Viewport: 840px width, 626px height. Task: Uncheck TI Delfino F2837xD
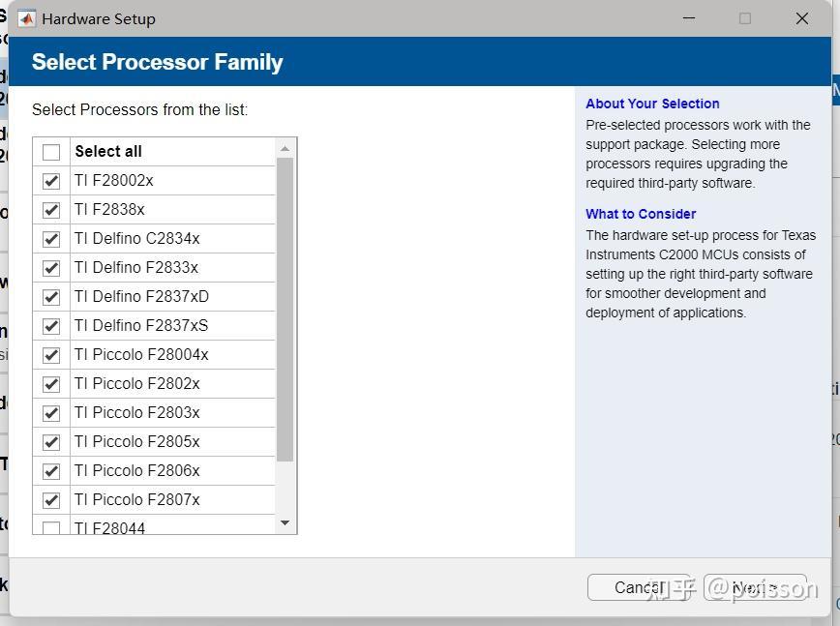51,297
